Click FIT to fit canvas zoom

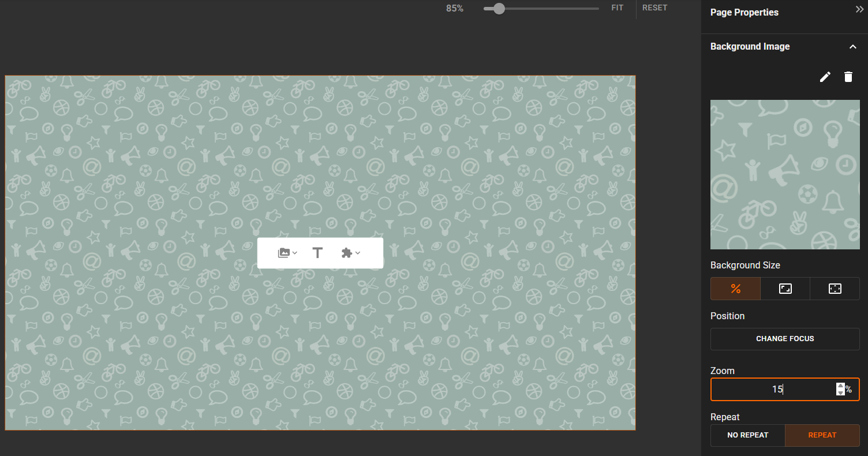pos(617,8)
